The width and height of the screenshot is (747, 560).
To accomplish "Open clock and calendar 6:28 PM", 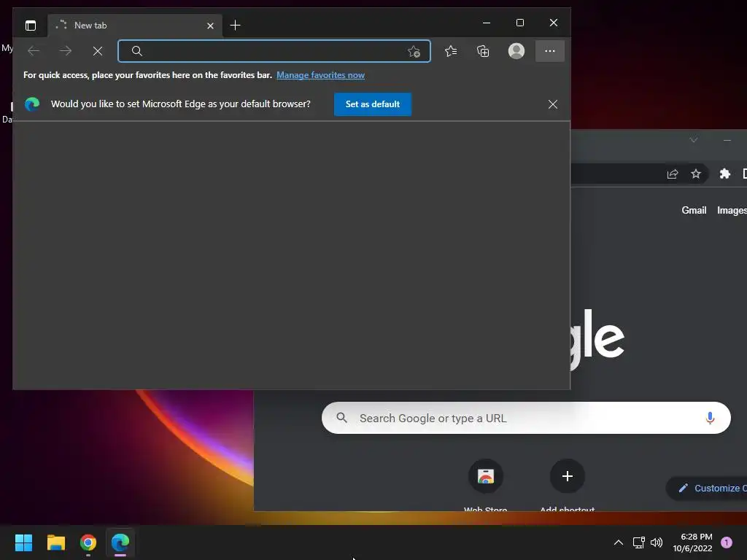I will pyautogui.click(x=692, y=542).
